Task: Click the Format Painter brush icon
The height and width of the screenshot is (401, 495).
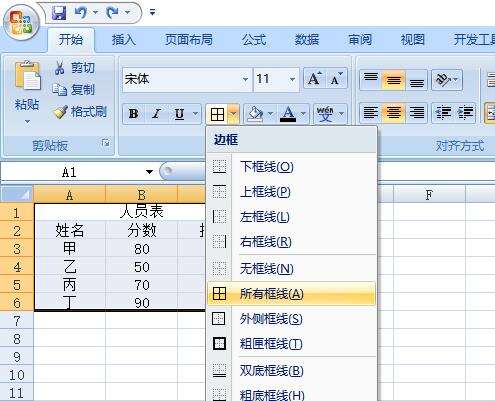Action: coord(60,112)
